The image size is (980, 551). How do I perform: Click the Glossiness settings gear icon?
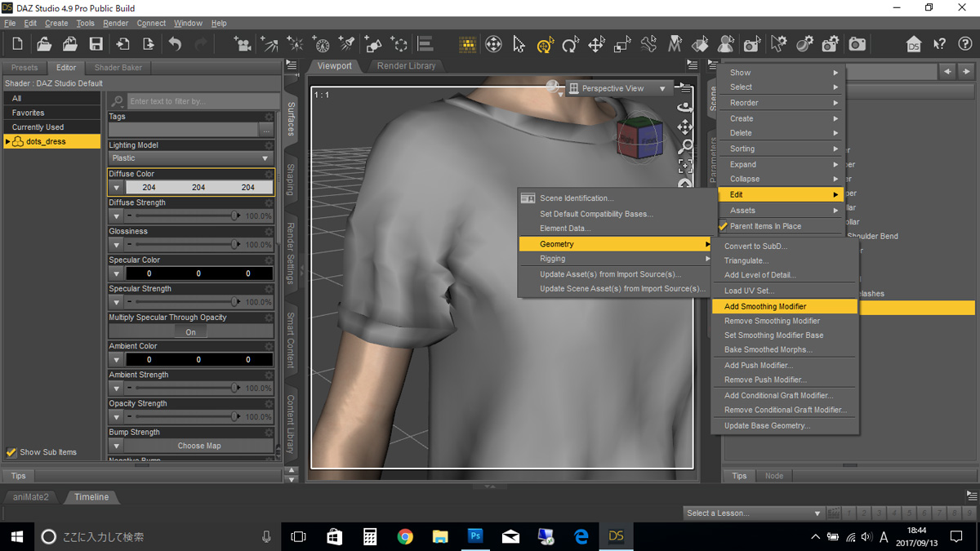(x=269, y=231)
